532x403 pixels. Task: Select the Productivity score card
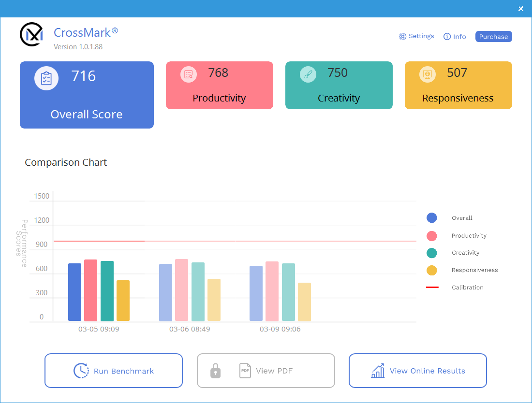click(220, 86)
